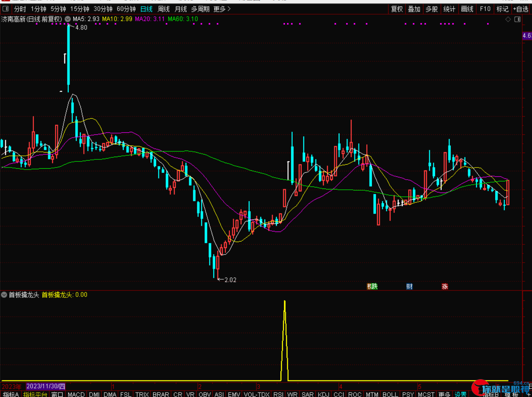
Task: Select the ROC indicator
Action: 355,394
